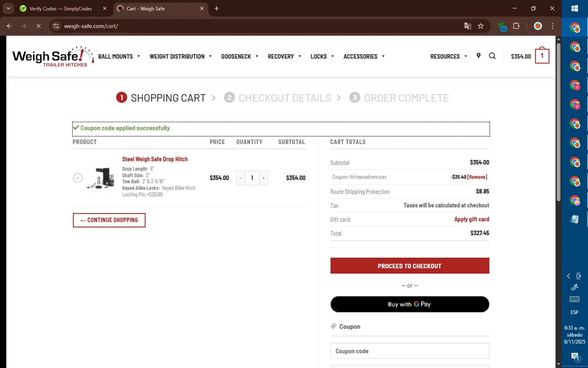The image size is (588, 368).
Task: Click the Coupon code input field
Action: click(x=410, y=351)
